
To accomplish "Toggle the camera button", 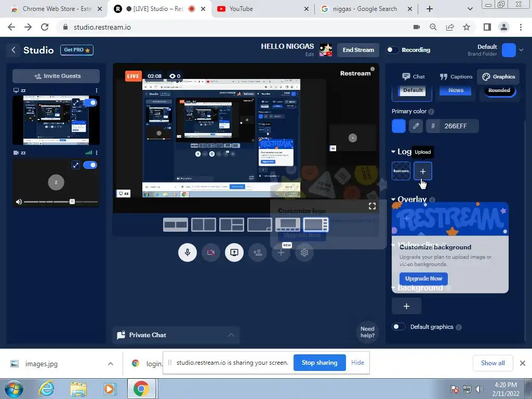I will pos(211,252).
